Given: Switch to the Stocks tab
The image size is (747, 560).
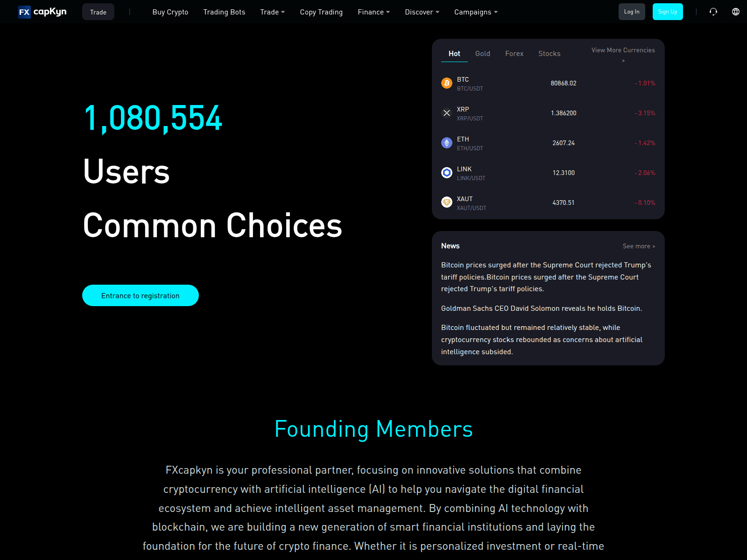Looking at the screenshot, I should point(549,54).
